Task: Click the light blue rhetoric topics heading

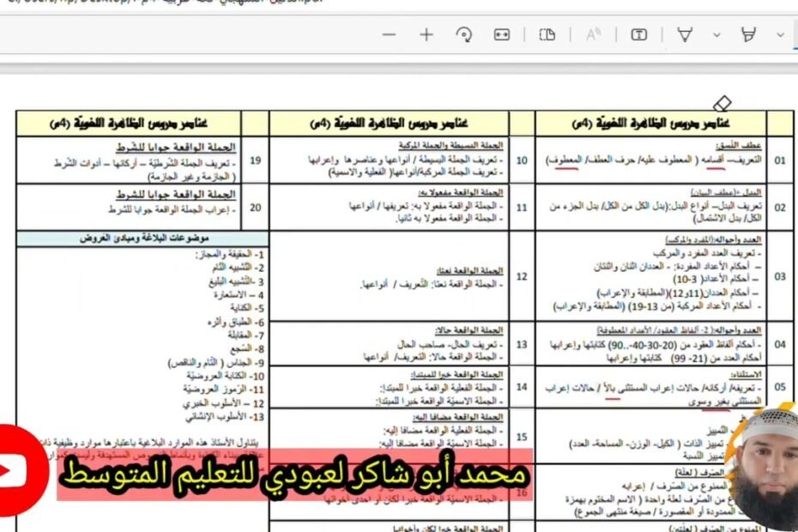Action: (x=142, y=237)
